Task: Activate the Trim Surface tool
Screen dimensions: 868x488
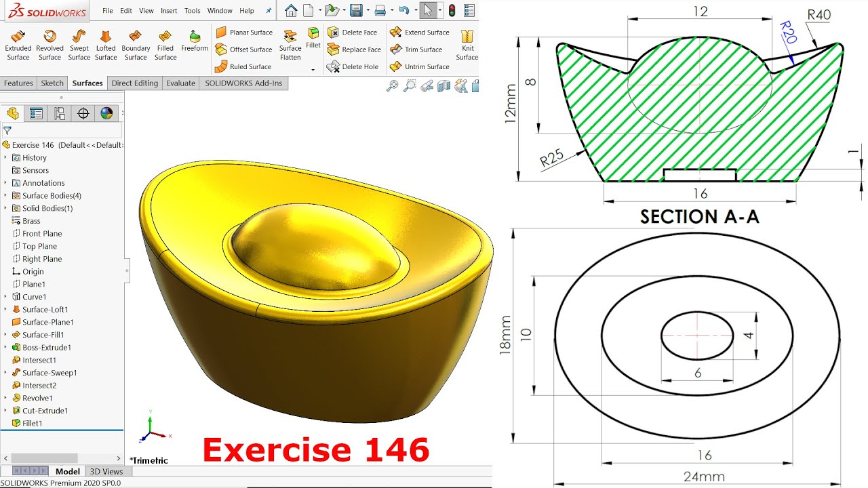Action: (x=416, y=49)
